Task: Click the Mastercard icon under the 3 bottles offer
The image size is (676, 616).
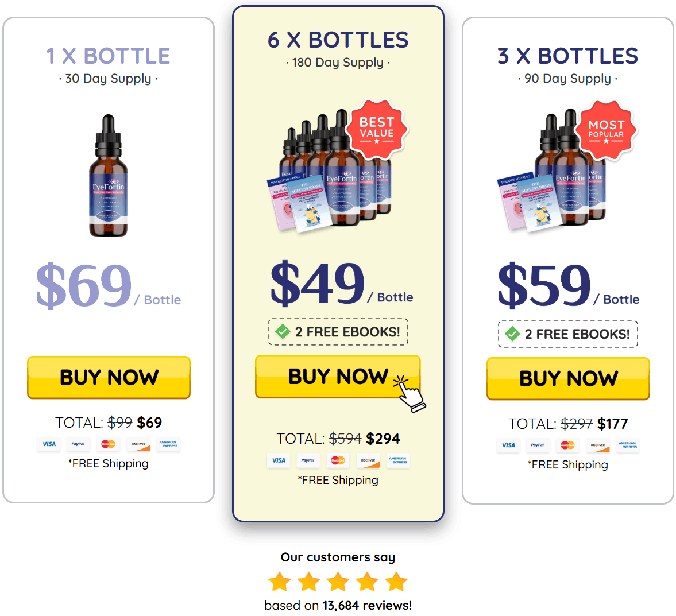Action: [x=567, y=445]
